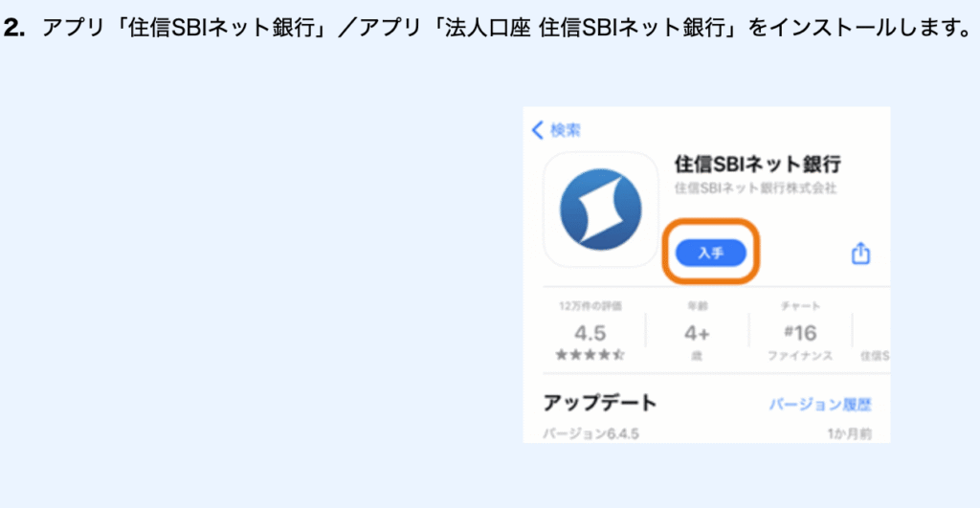Viewport: 980px width, 508px height.
Task: Click the 住信SBIネット銀行 app title
Action: pos(758,164)
